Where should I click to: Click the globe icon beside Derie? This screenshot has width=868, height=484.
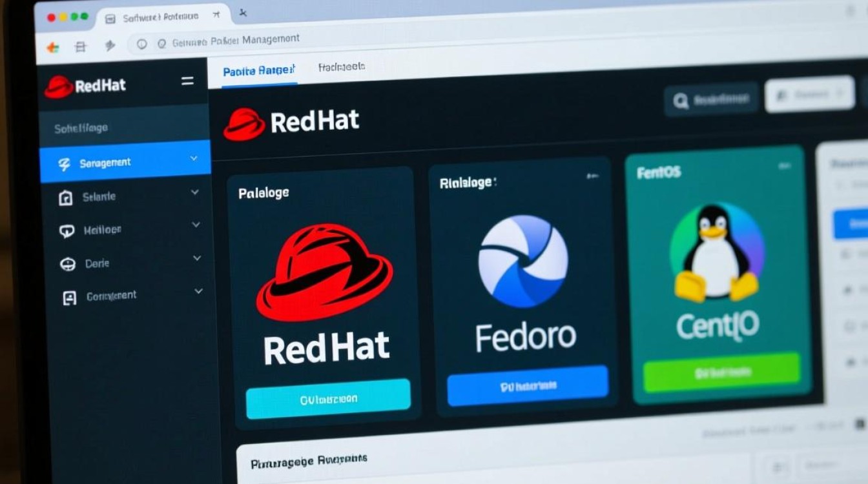click(67, 264)
